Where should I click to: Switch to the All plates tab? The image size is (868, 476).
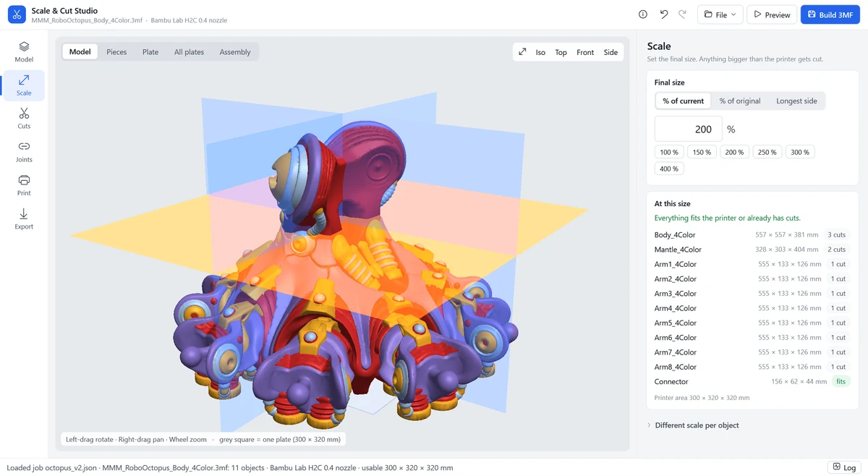click(x=189, y=52)
